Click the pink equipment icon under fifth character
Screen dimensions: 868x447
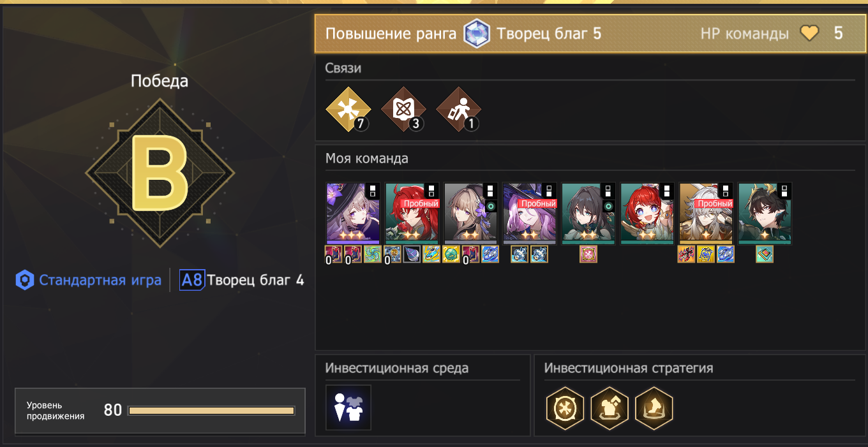[588, 254]
